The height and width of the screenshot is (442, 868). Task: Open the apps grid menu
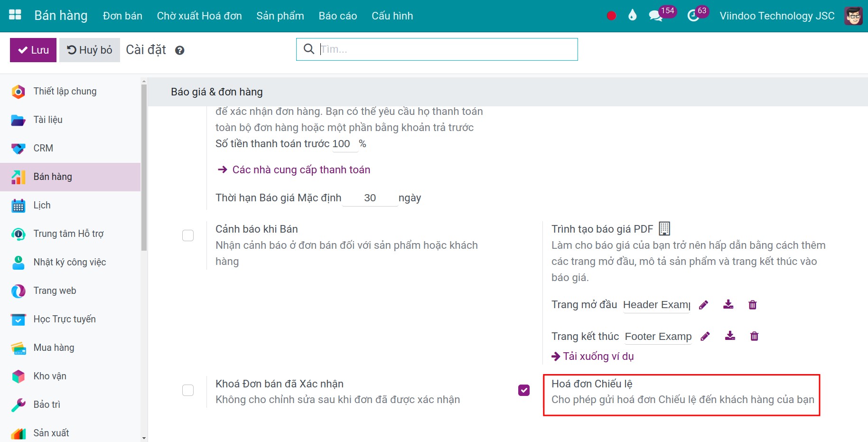click(14, 14)
